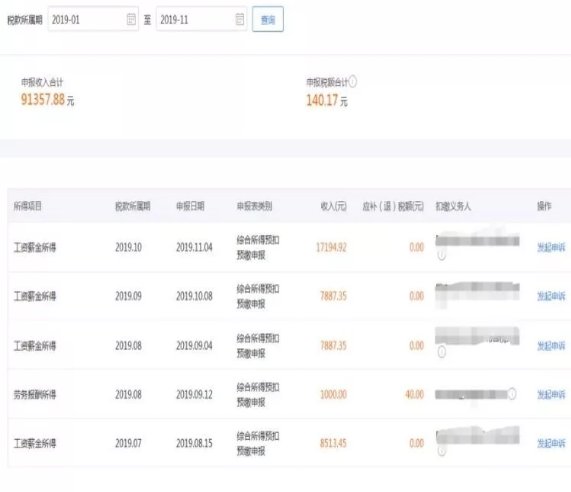Open calendar icon in start date 2019-01 field
571x492 pixels.
click(x=131, y=19)
